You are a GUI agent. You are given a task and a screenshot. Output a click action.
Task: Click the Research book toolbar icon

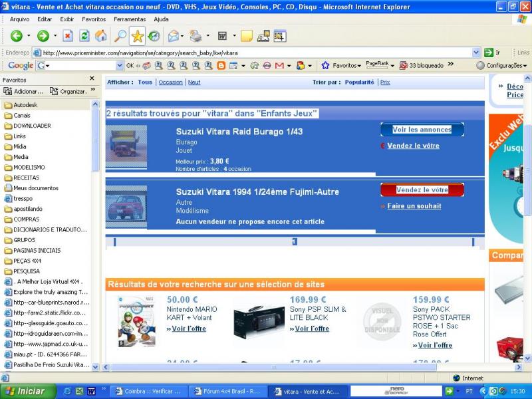263,36
